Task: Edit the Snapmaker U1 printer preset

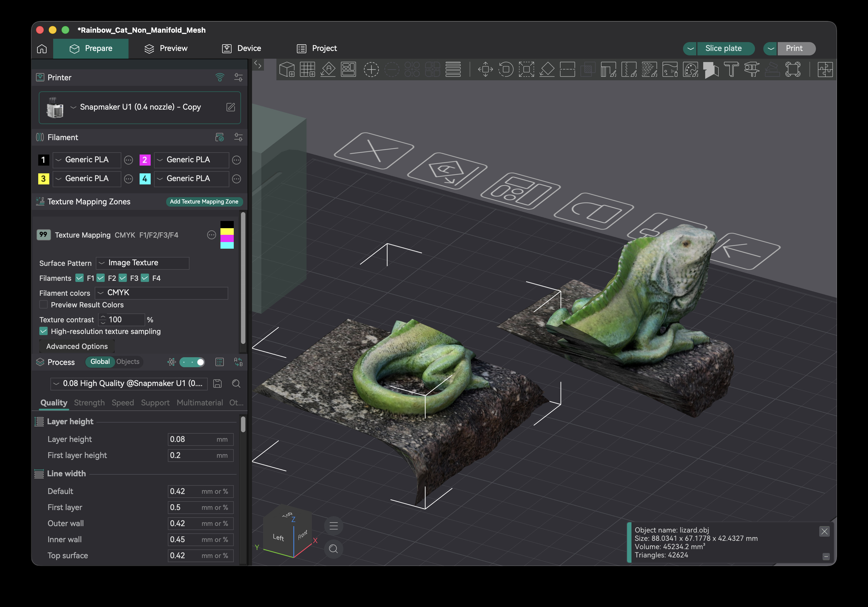Action: tap(231, 107)
